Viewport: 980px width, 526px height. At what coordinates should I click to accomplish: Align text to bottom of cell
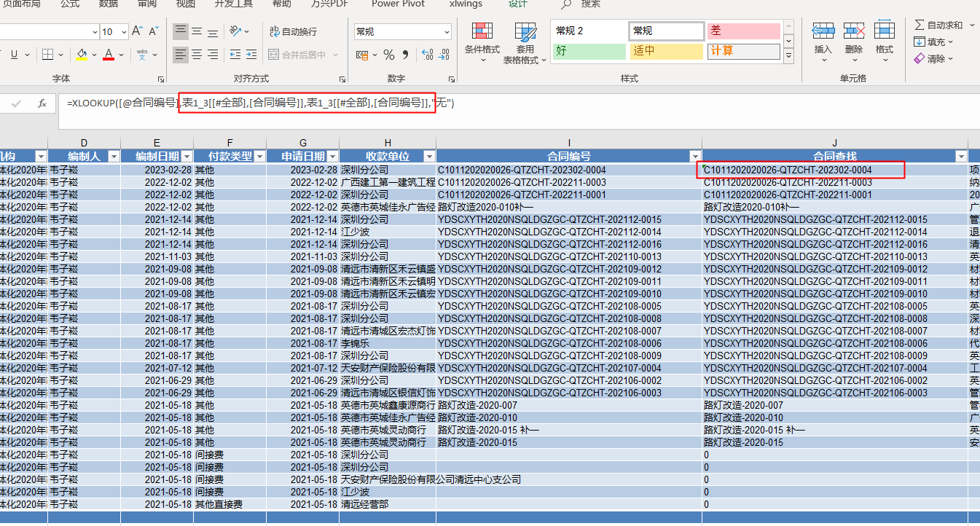[x=213, y=31]
